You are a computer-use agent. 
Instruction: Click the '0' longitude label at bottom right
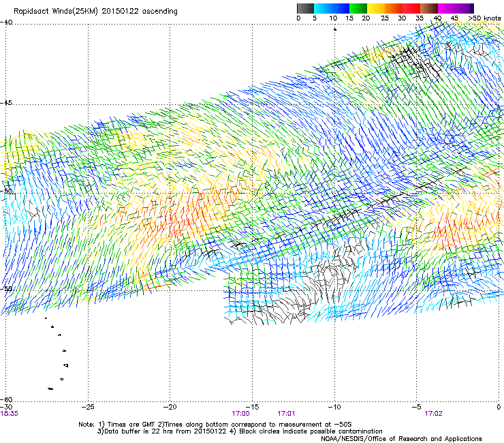[499, 407]
